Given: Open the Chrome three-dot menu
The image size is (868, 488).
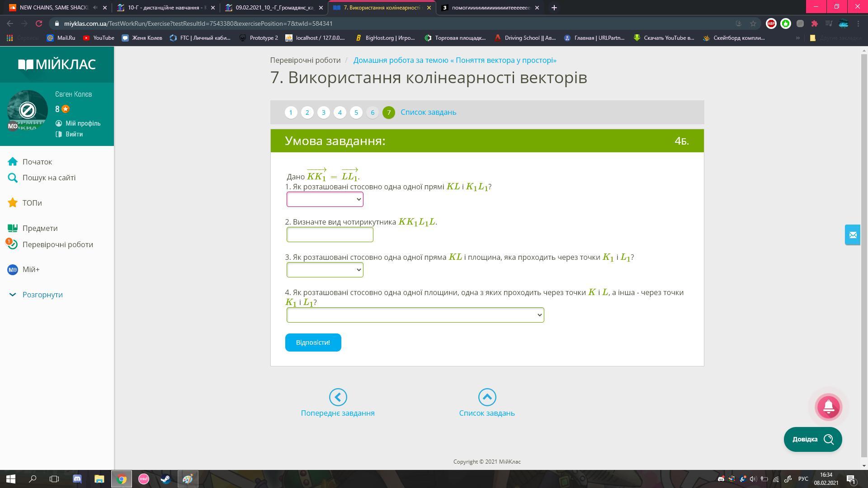Looking at the screenshot, I should point(858,23).
